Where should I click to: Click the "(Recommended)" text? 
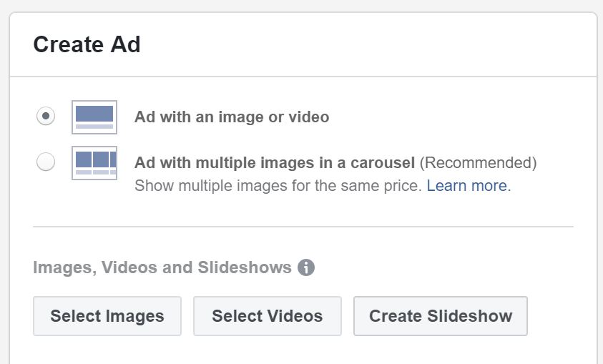point(478,162)
